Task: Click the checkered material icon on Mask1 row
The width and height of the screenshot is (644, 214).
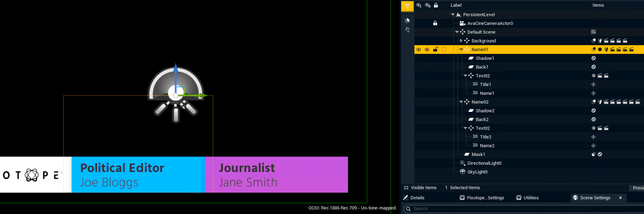Action: (x=600, y=154)
